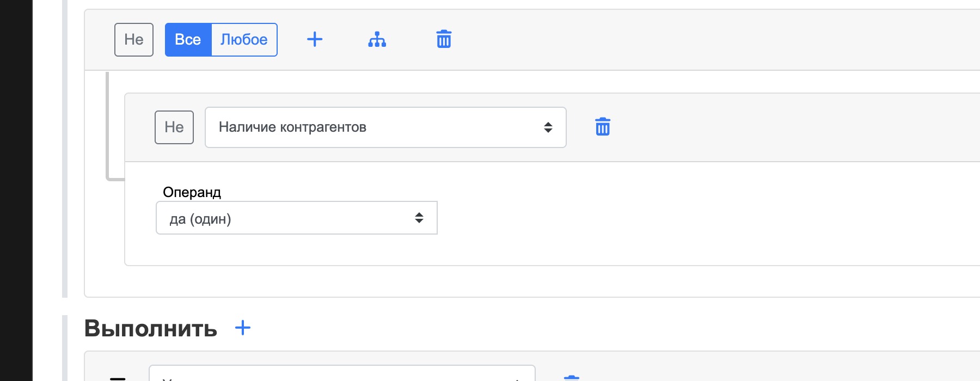
Task: Switch match mode to 'Любое'
Action: pyautogui.click(x=244, y=40)
